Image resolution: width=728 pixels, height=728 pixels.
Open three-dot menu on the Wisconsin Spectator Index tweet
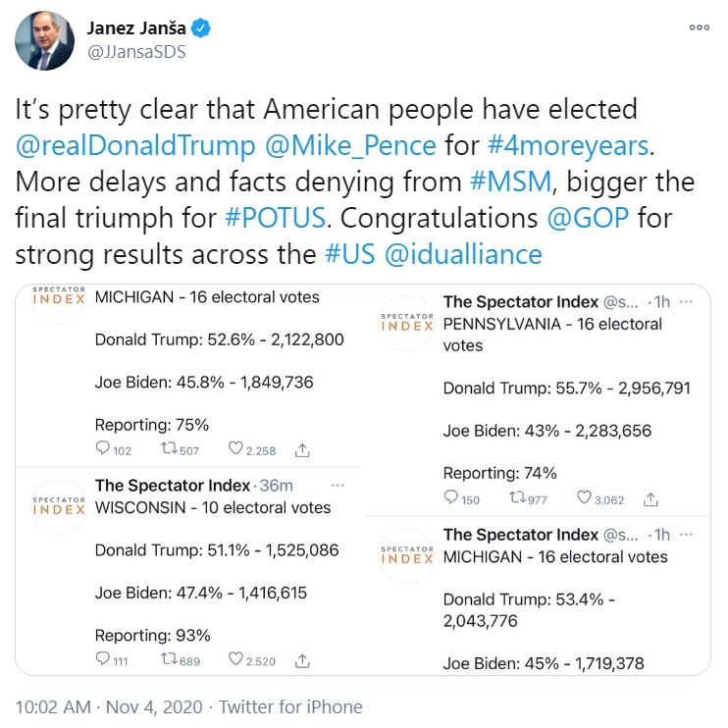pyautogui.click(x=338, y=486)
